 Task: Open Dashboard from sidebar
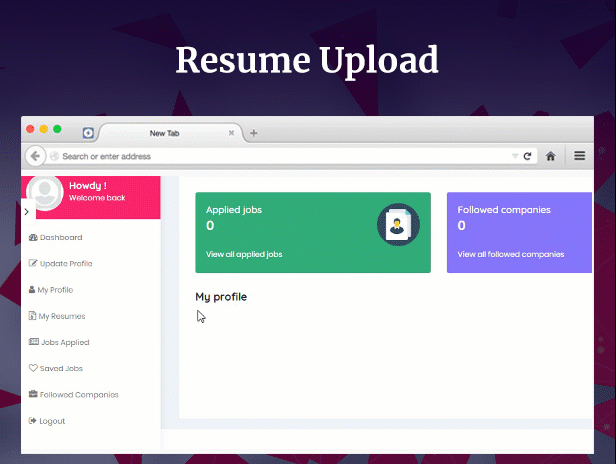click(x=55, y=237)
